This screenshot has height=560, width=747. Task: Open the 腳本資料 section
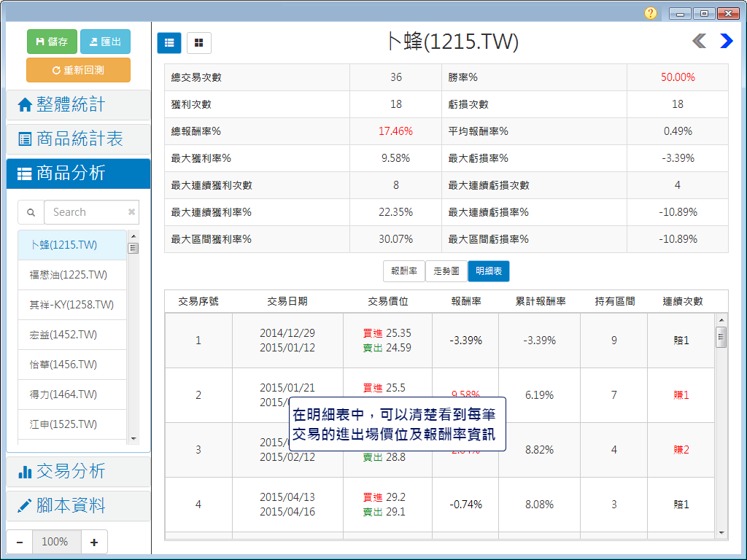(78, 506)
